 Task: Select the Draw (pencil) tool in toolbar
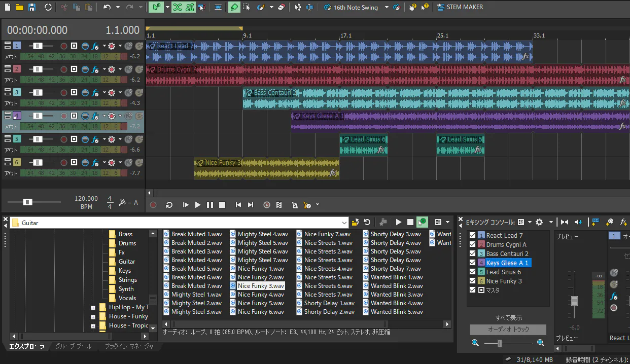tap(234, 8)
